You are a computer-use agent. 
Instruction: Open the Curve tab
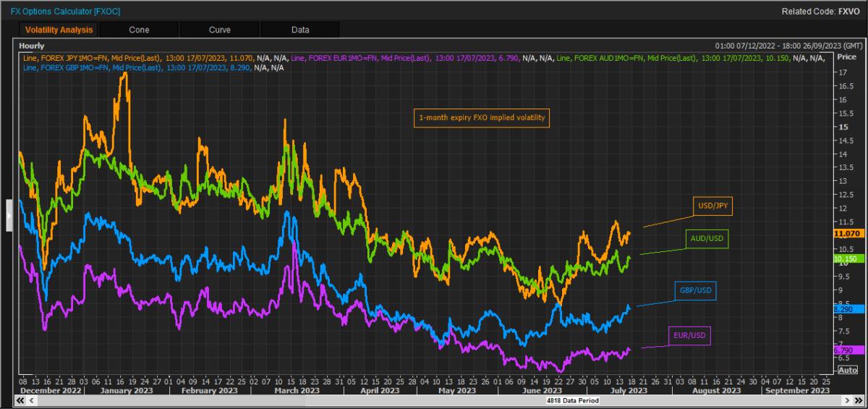tap(219, 30)
